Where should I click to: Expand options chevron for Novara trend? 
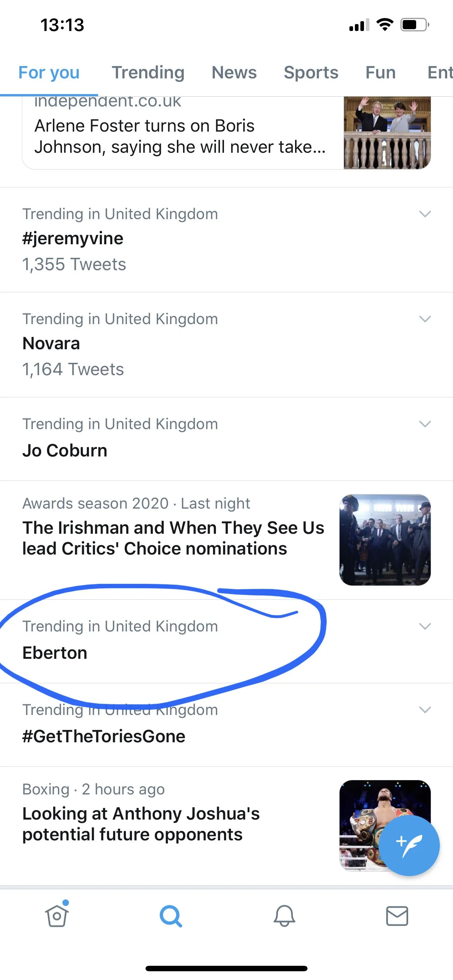tap(425, 319)
